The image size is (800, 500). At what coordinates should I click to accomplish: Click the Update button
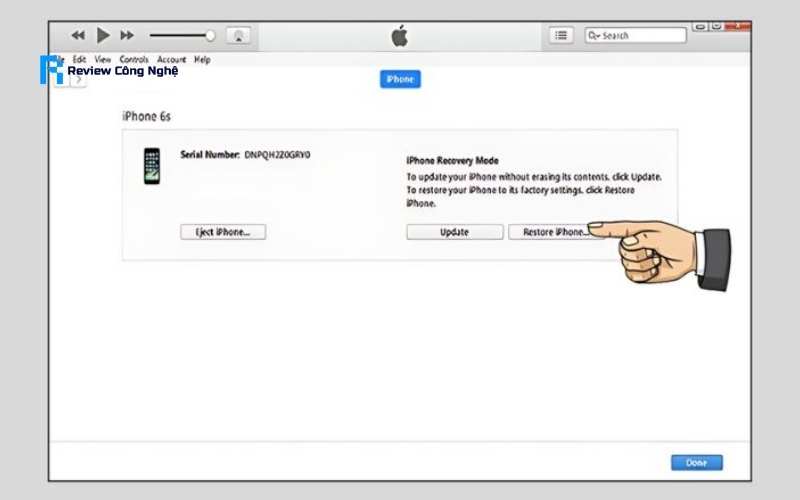455,232
